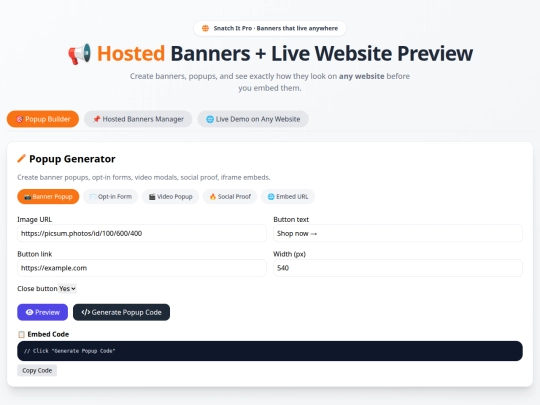The height and width of the screenshot is (405, 540).
Task: Click the globe icon on Embed URL
Action: click(271, 197)
